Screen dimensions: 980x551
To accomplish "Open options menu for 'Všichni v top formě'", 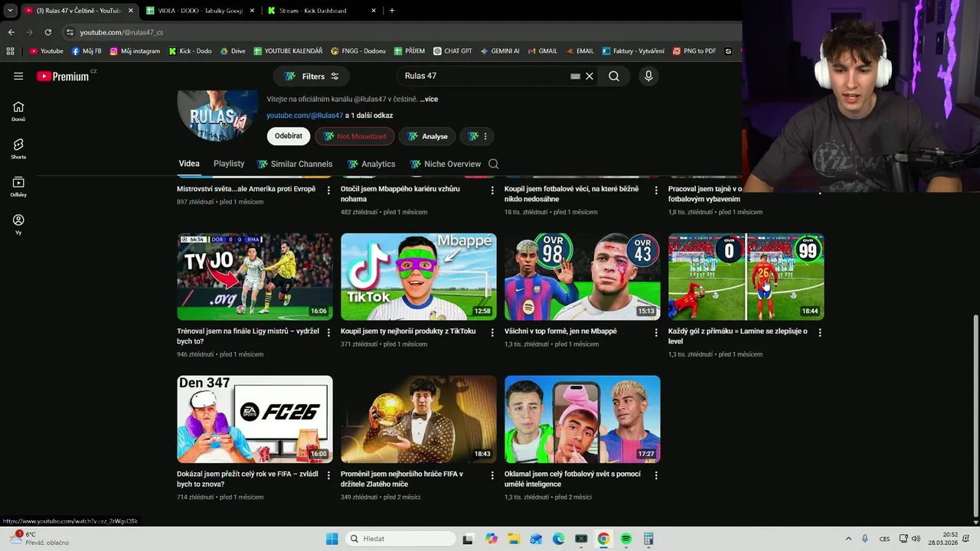I will point(656,332).
